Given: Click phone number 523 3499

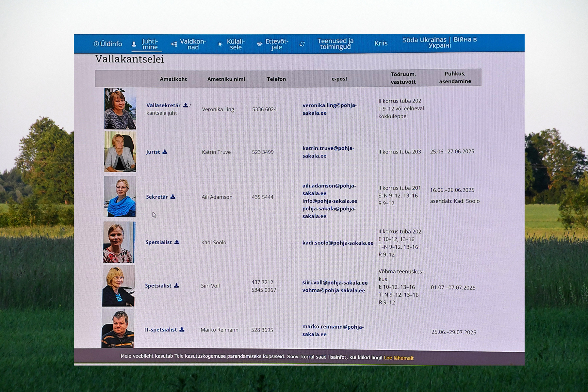Looking at the screenshot, I should click(263, 152).
